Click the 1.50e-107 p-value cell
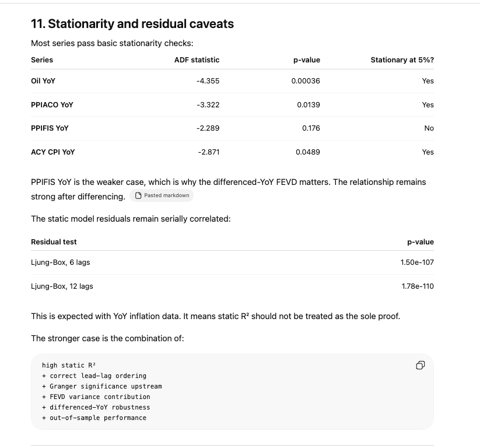The image size is (480, 448). [x=417, y=262]
